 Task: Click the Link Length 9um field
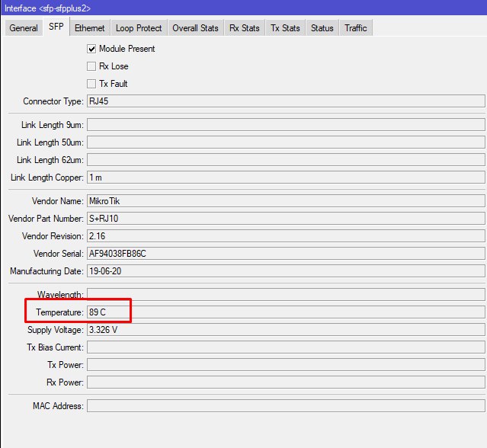click(x=286, y=125)
